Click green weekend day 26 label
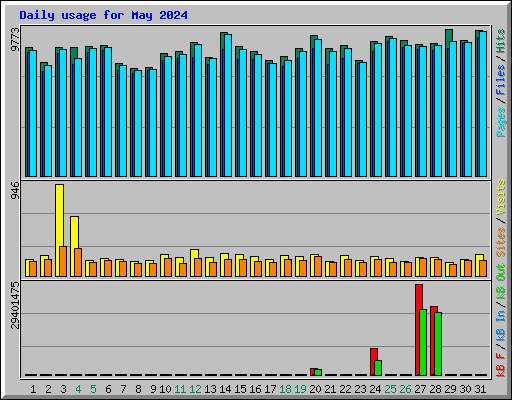Image resolution: width=512 pixels, height=400 pixels. [x=405, y=389]
